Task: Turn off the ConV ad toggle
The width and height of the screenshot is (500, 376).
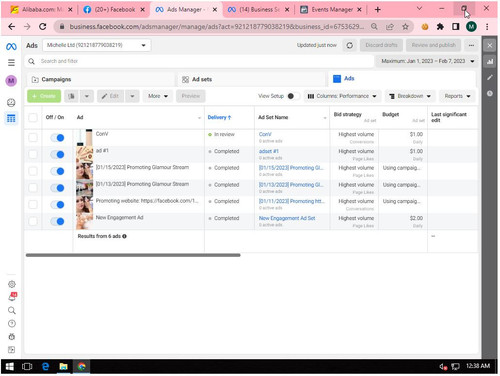Action: pos(57,138)
